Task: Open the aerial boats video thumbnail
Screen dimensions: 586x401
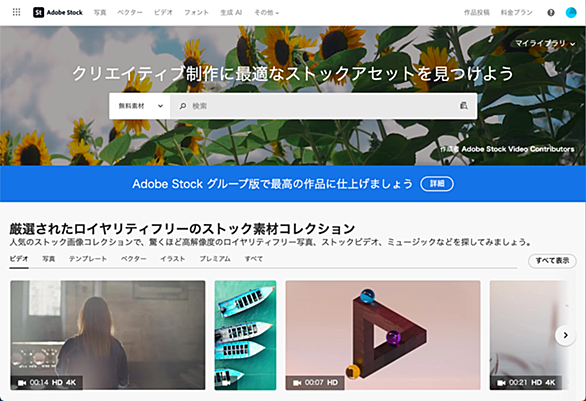Action: (x=246, y=335)
